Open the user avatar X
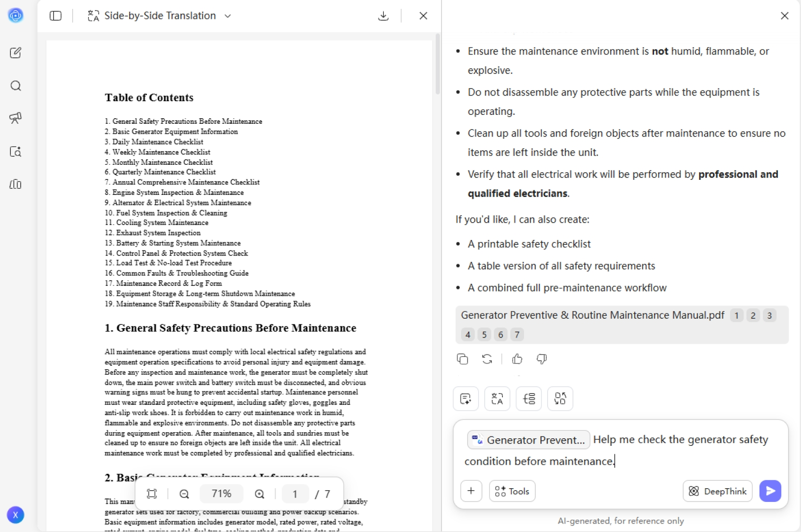Screen dimensions: 801x532 point(16,515)
